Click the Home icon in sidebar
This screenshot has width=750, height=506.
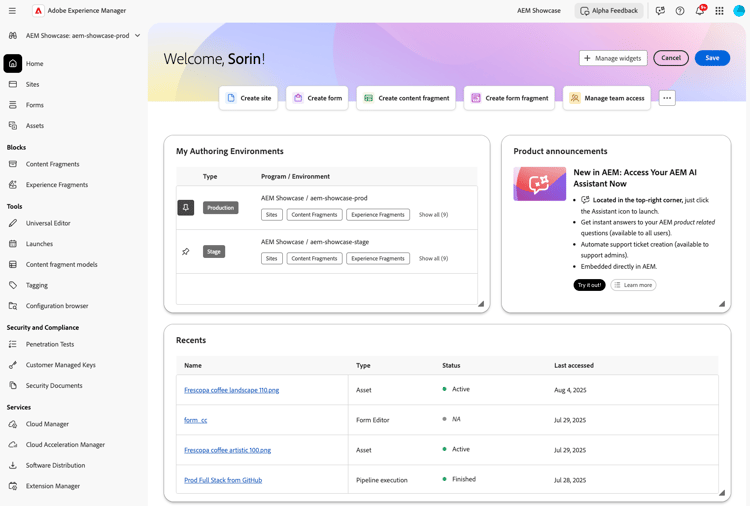tap(13, 63)
